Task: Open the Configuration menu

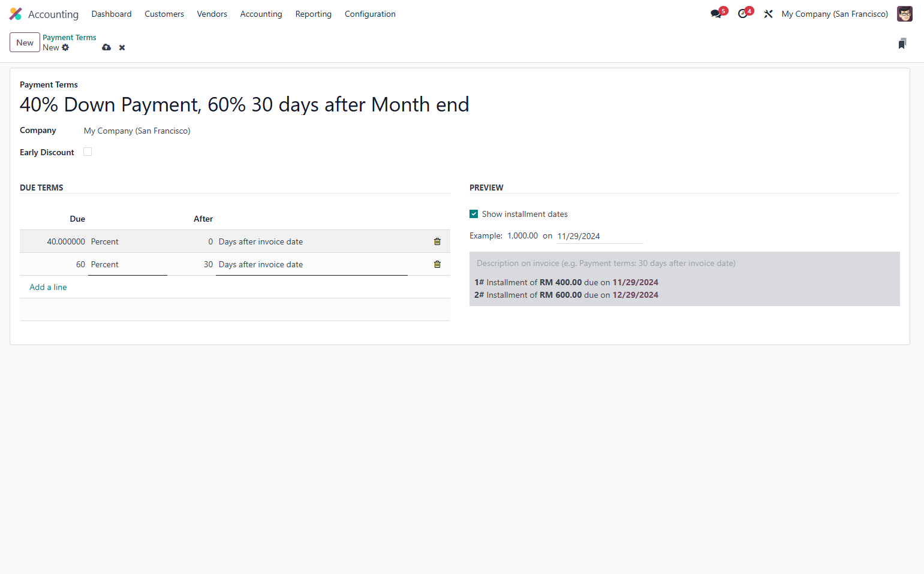Action: point(370,14)
